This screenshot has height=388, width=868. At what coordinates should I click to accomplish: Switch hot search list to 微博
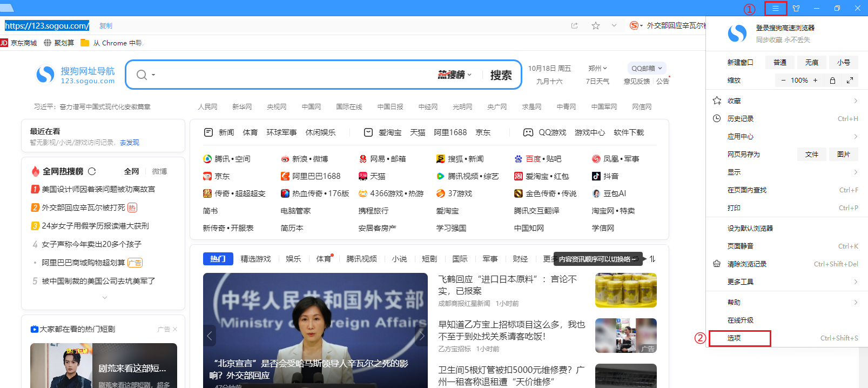pos(159,171)
